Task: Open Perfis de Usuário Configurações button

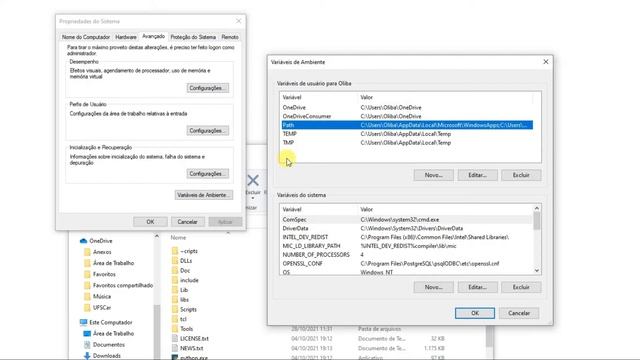Action: (208, 131)
